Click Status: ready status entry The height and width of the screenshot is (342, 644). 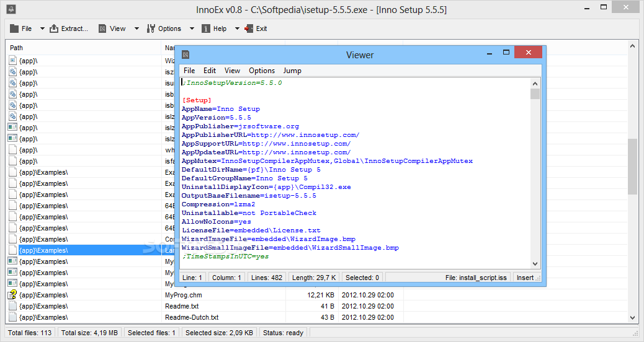click(x=283, y=333)
